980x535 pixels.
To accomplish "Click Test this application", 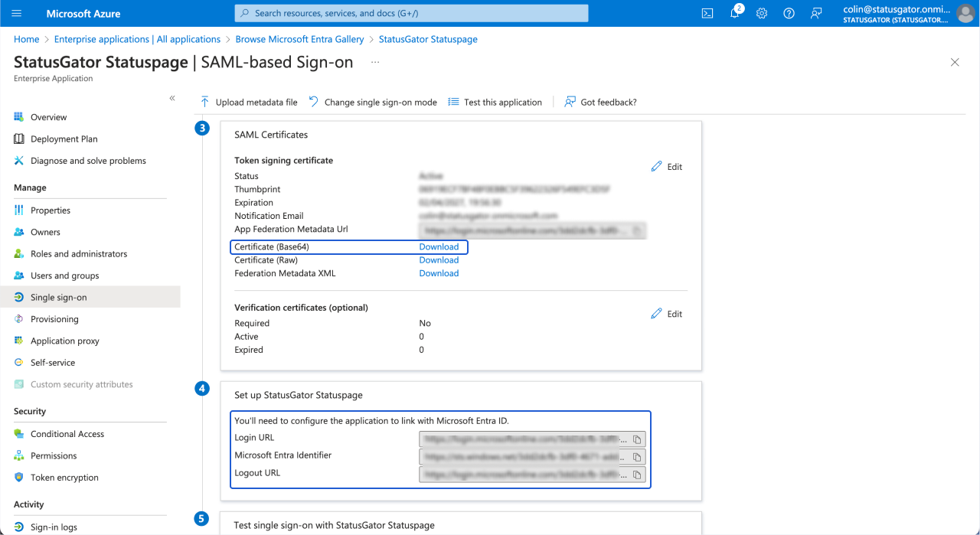I will (495, 102).
